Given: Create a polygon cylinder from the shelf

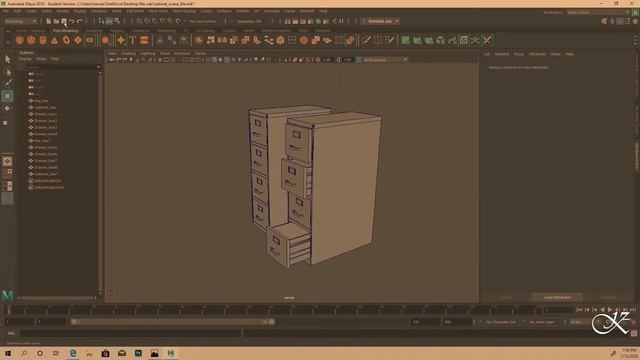Looking at the screenshot, I should (x=43, y=40).
